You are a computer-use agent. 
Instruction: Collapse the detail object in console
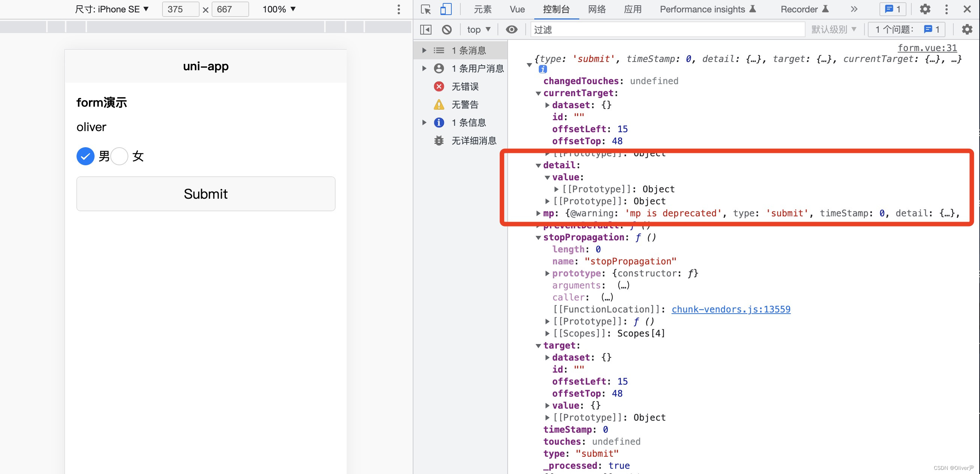(538, 165)
